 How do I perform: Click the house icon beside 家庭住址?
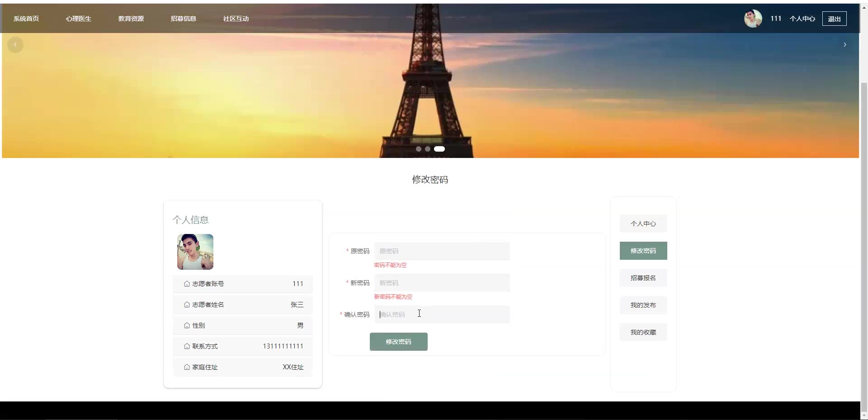pyautogui.click(x=187, y=367)
